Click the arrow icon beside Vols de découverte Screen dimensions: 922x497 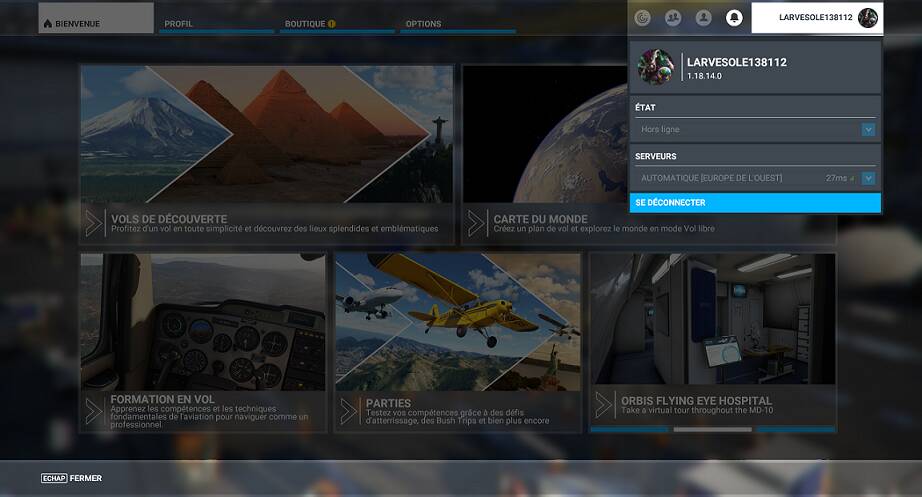(93, 224)
